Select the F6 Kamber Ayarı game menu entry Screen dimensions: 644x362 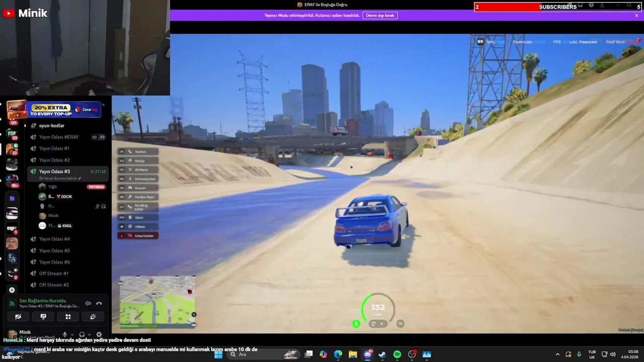pyautogui.click(x=138, y=197)
